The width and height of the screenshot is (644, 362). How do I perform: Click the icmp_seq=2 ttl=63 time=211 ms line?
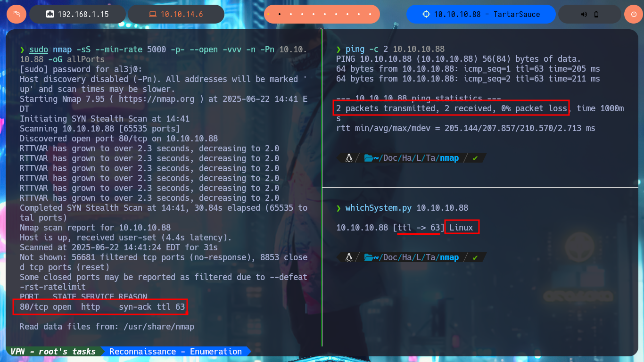tap(468, 79)
